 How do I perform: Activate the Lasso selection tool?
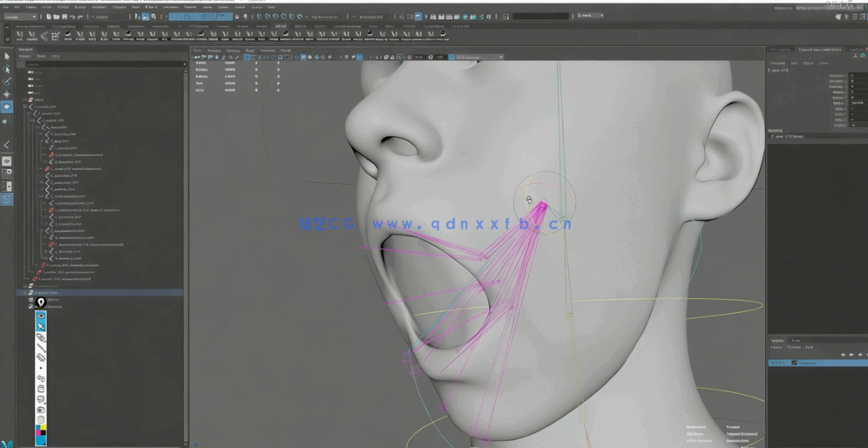pos(7,69)
